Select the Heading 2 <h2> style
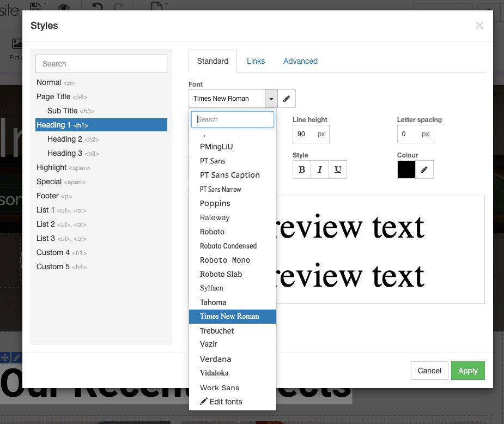This screenshot has width=504, height=424. pos(101,139)
